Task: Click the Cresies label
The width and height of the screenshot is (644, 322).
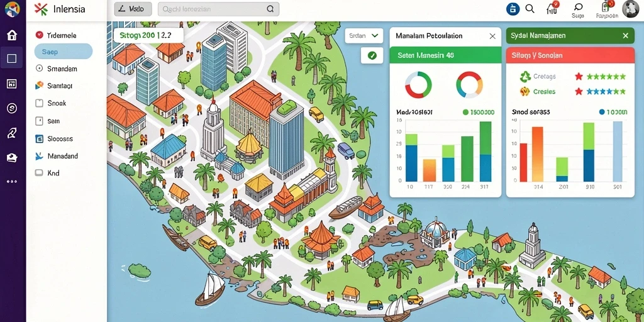Action: tap(544, 92)
